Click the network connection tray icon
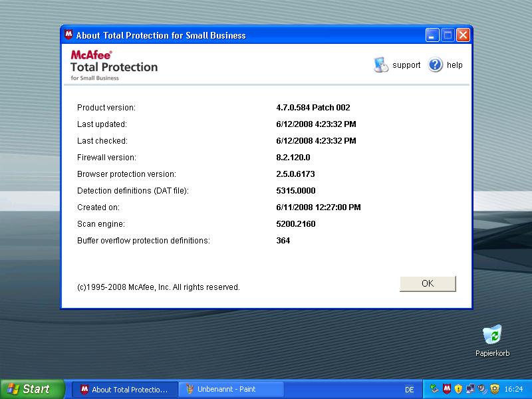The height and width of the screenshot is (399, 532). click(470, 388)
